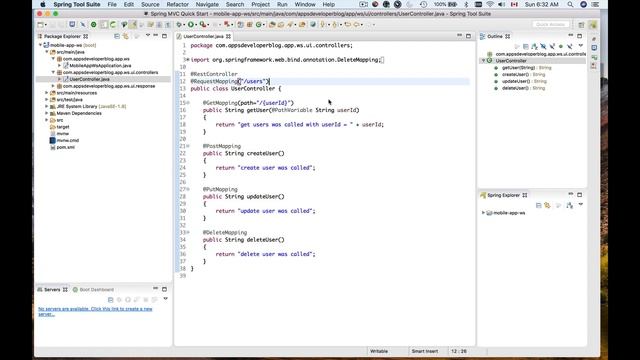Collapse the mobile-app-ws project in Package Explorer

(40, 45)
